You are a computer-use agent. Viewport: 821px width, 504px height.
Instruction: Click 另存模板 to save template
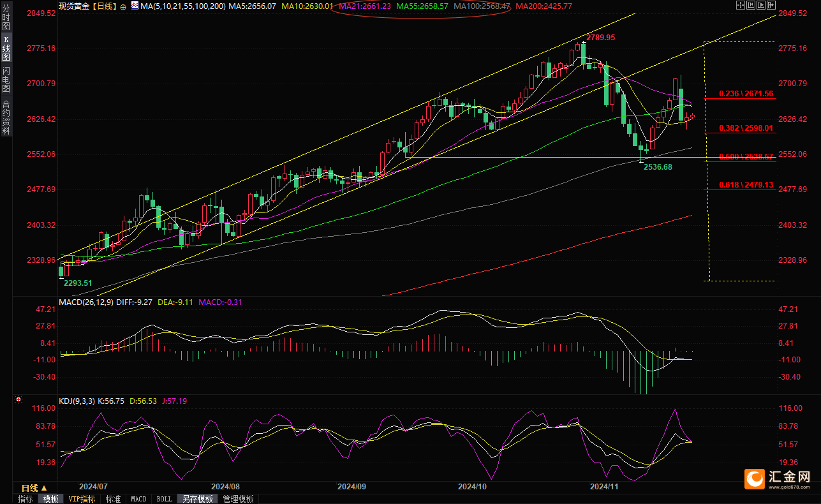(x=196, y=499)
